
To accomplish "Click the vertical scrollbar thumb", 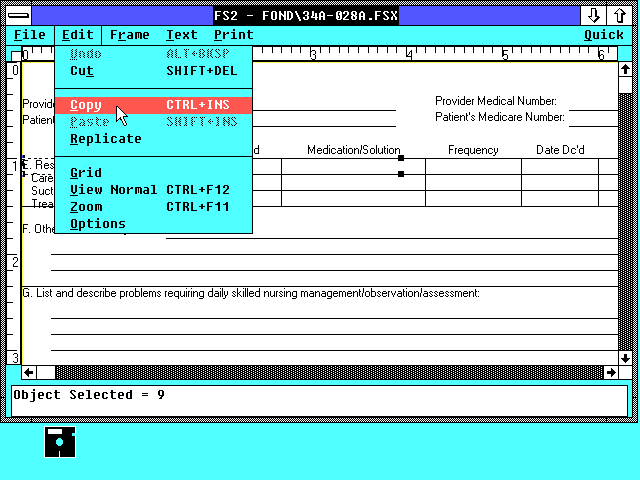I will tap(625, 85).
